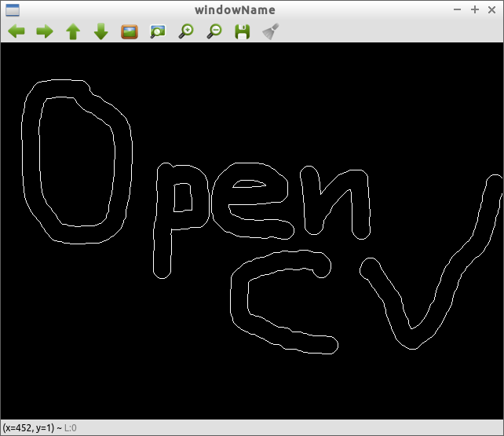Click inside the drawn letter C outline
504x436 pixels.
(x=239, y=299)
